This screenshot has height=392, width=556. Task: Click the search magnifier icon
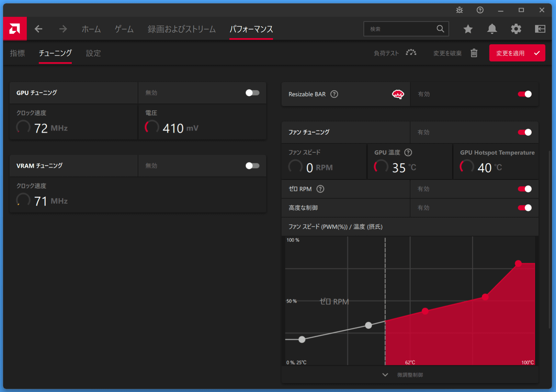click(440, 29)
